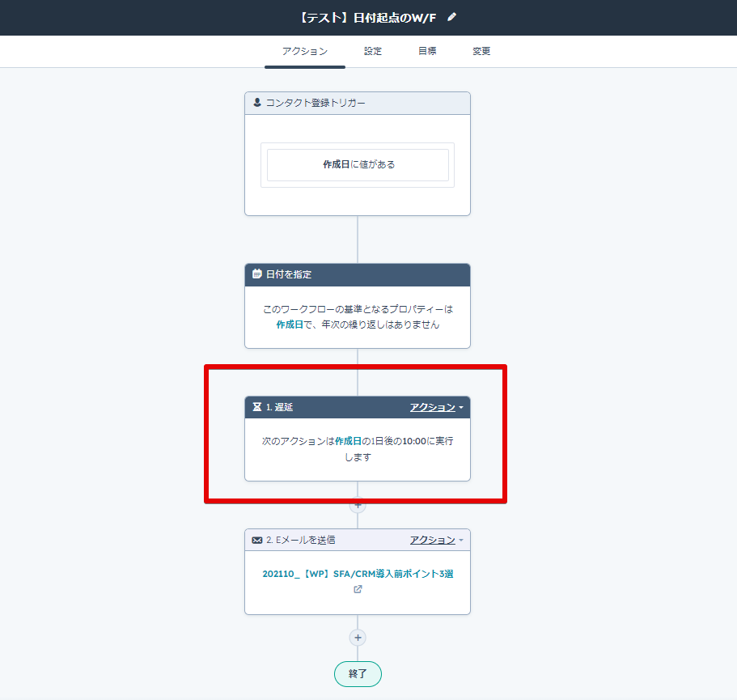Select the 日付を指定 card header
Viewport: 737px width, 700px height.
tap(358, 274)
